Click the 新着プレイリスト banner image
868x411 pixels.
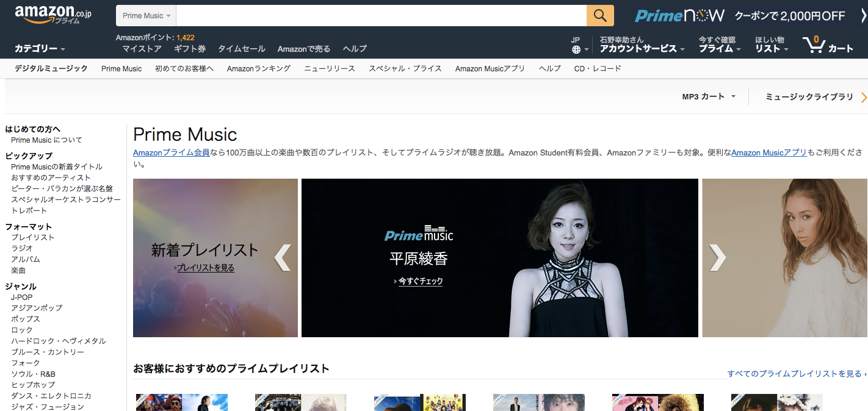point(215,258)
